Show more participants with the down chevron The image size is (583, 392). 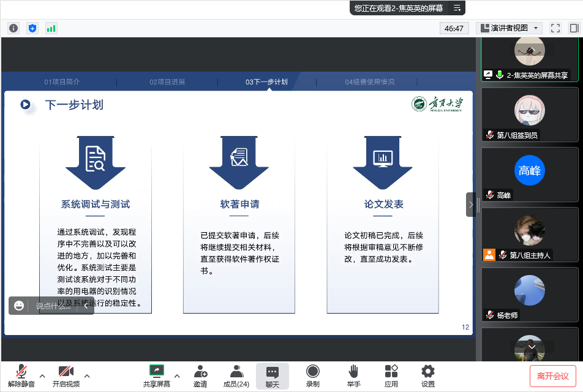click(x=532, y=347)
